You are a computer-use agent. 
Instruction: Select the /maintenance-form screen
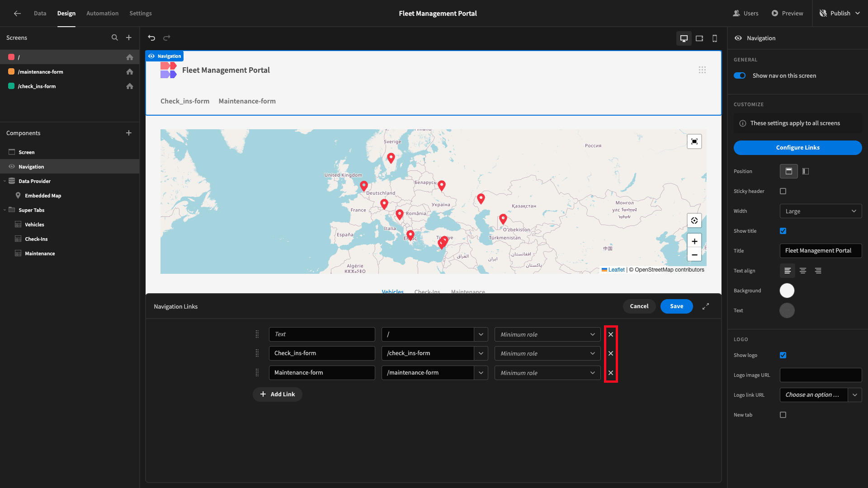click(x=70, y=72)
